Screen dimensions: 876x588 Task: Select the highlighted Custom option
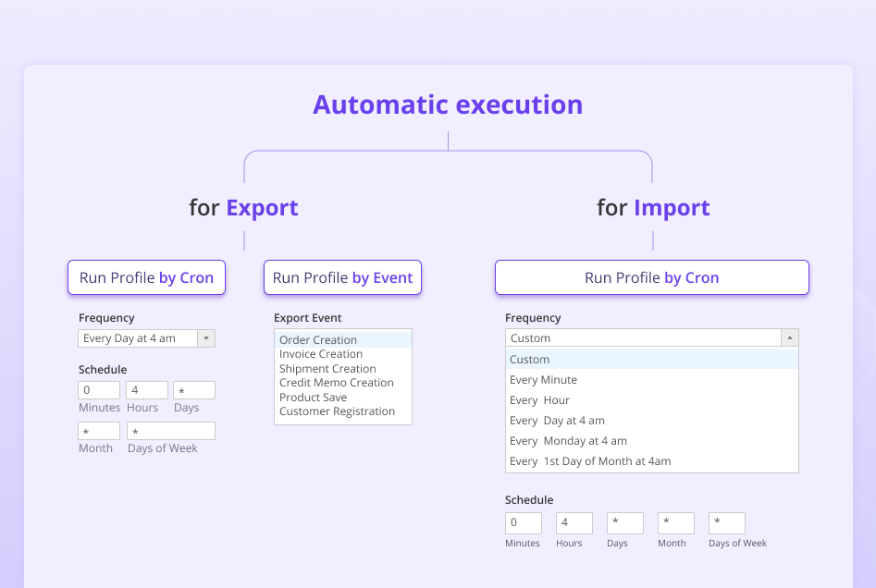click(527, 359)
